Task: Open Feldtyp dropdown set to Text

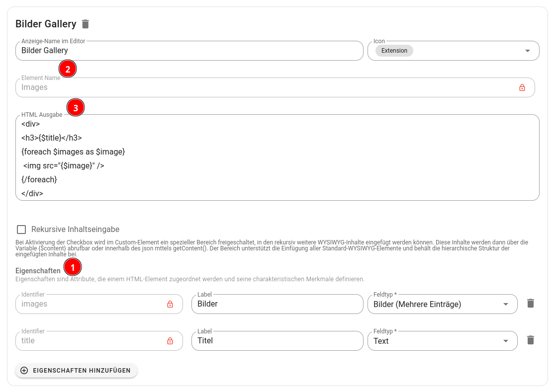Action: (505, 341)
